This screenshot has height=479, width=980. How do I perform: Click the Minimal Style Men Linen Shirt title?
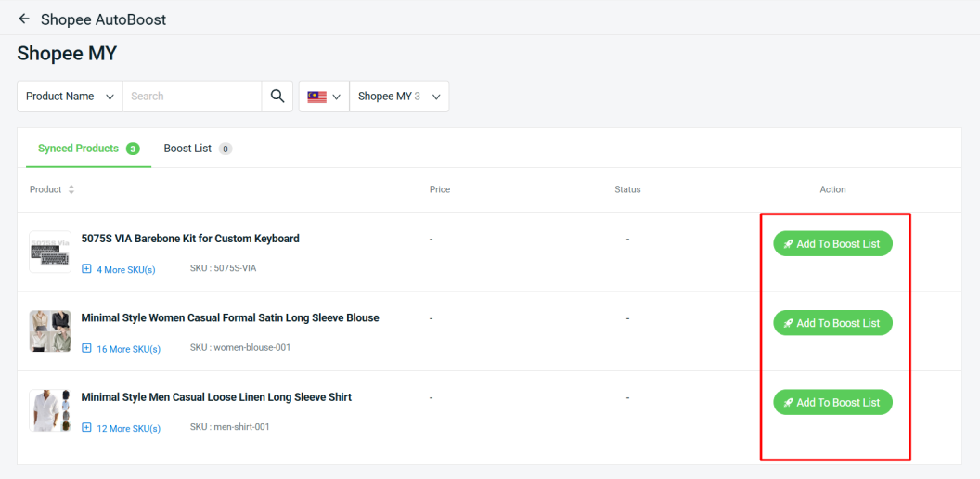tap(216, 397)
